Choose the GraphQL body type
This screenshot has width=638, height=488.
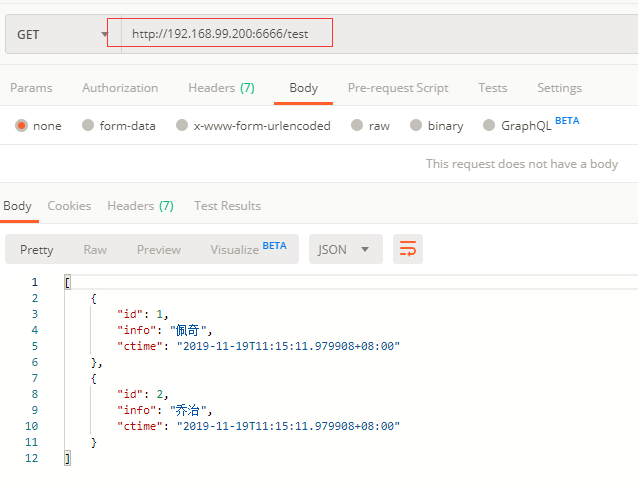tap(489, 126)
